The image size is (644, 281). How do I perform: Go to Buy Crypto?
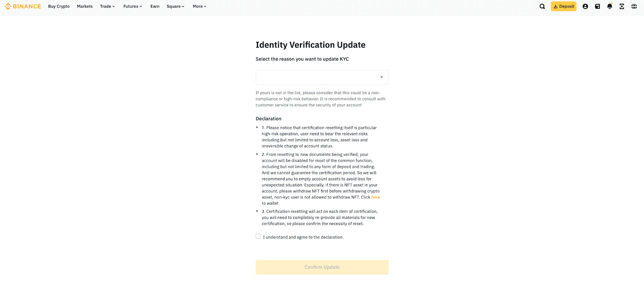point(59,6)
